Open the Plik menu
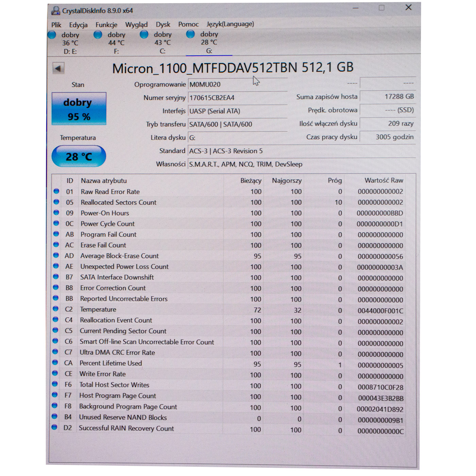This screenshot has height=476, width=476. 56,25
